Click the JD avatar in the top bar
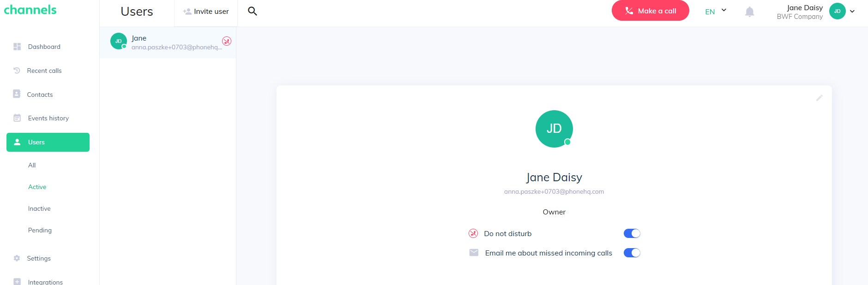Image resolution: width=868 pixels, height=285 pixels. click(x=837, y=11)
